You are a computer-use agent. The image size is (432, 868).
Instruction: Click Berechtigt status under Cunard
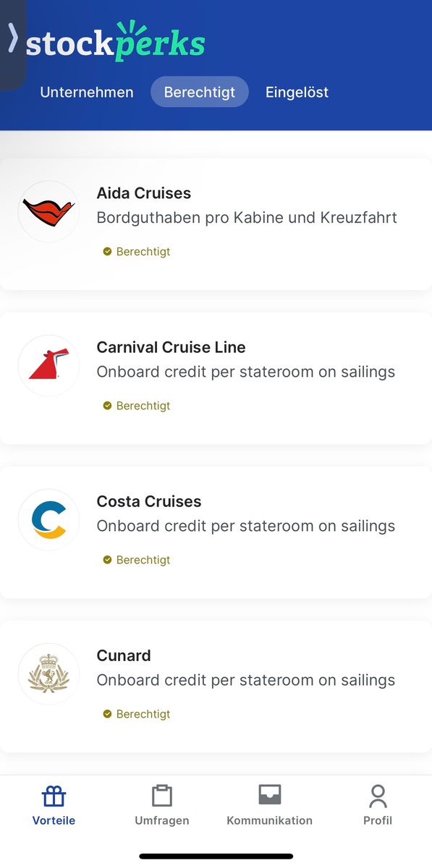tap(137, 714)
